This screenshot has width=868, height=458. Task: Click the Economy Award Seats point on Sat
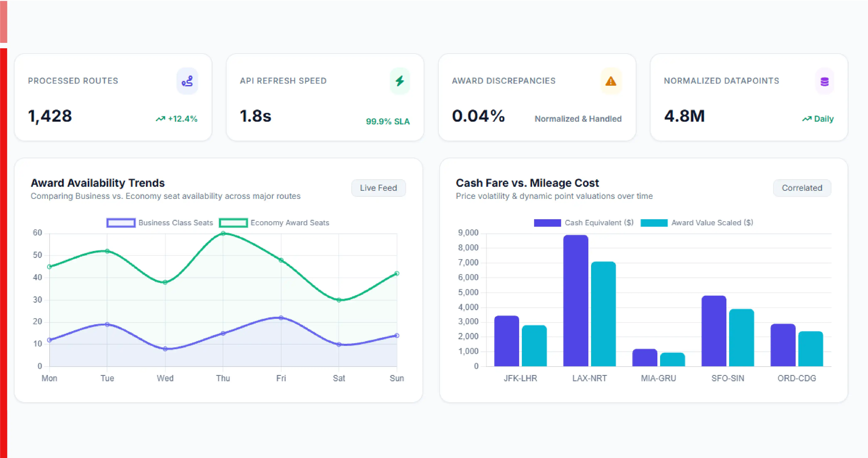[x=339, y=300]
